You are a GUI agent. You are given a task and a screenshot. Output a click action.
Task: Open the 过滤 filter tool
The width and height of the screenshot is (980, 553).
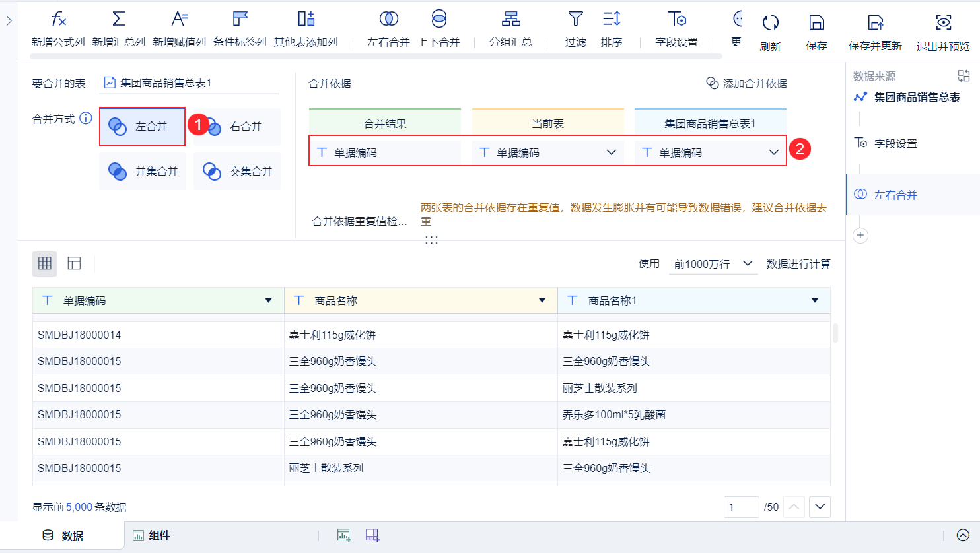coord(576,29)
